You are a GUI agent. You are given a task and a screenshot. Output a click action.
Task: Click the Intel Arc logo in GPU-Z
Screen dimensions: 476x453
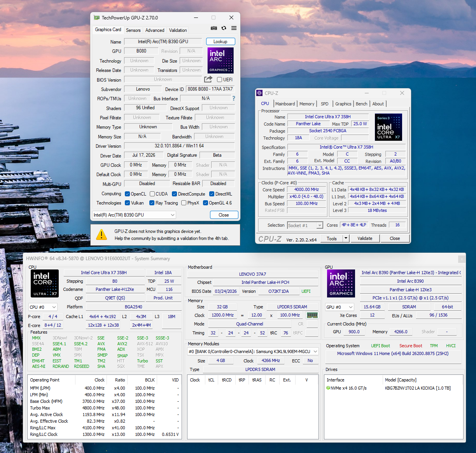(220, 60)
